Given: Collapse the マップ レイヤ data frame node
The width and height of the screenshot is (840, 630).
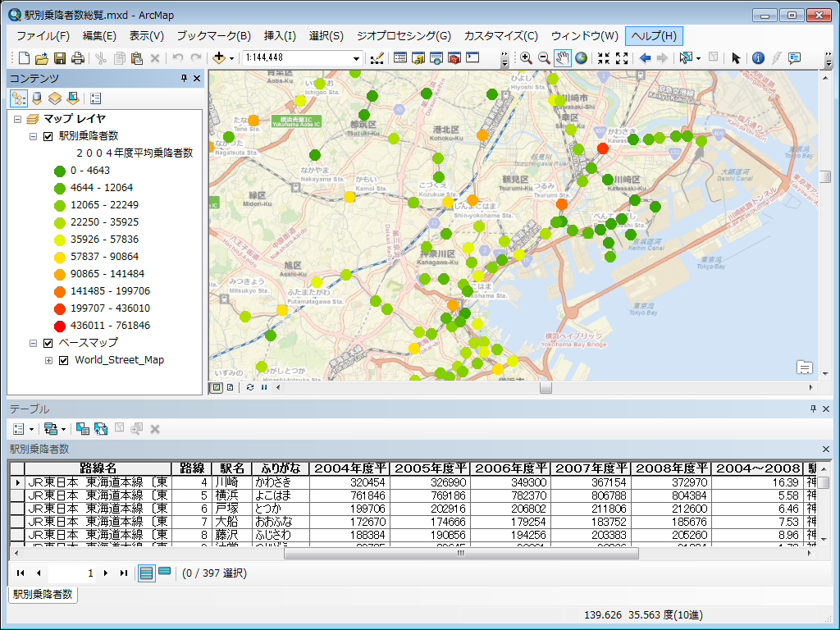Looking at the screenshot, I should 17,119.
